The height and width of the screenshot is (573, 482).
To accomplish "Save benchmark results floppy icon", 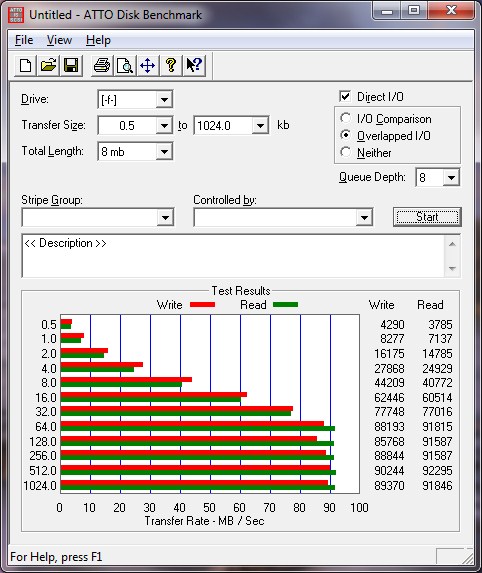I will [x=71, y=66].
